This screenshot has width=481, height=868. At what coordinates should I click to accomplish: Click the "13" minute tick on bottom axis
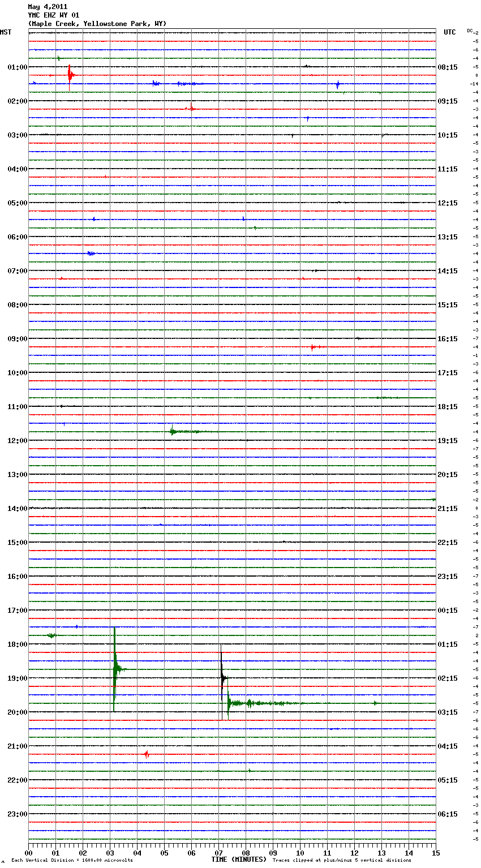[x=381, y=853]
